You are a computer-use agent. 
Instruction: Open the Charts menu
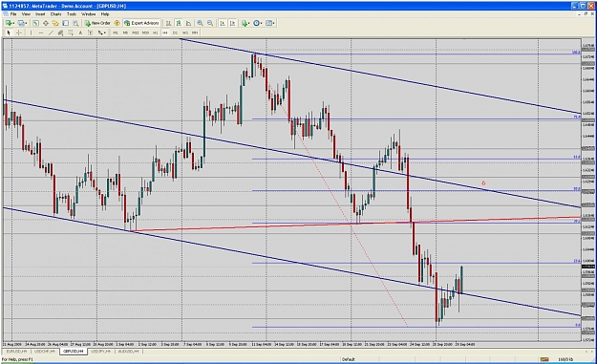55,14
